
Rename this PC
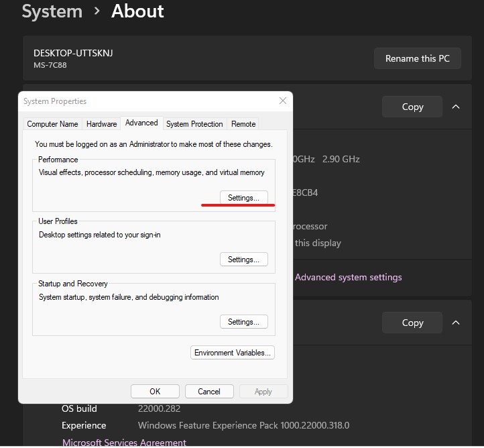pos(418,58)
